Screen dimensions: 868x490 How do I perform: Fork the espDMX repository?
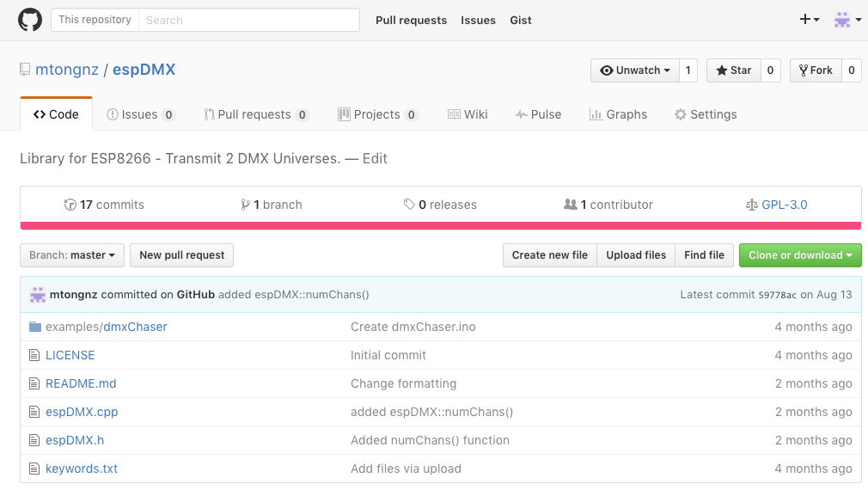point(815,70)
